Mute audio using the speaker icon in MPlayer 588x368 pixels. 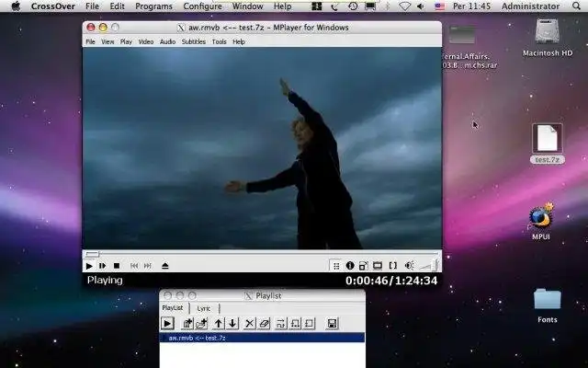tap(409, 266)
